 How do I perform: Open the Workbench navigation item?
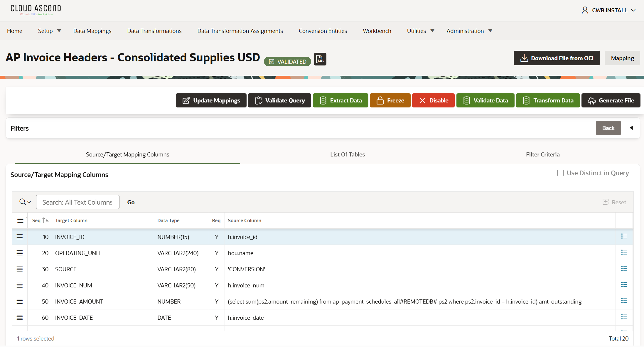(377, 31)
